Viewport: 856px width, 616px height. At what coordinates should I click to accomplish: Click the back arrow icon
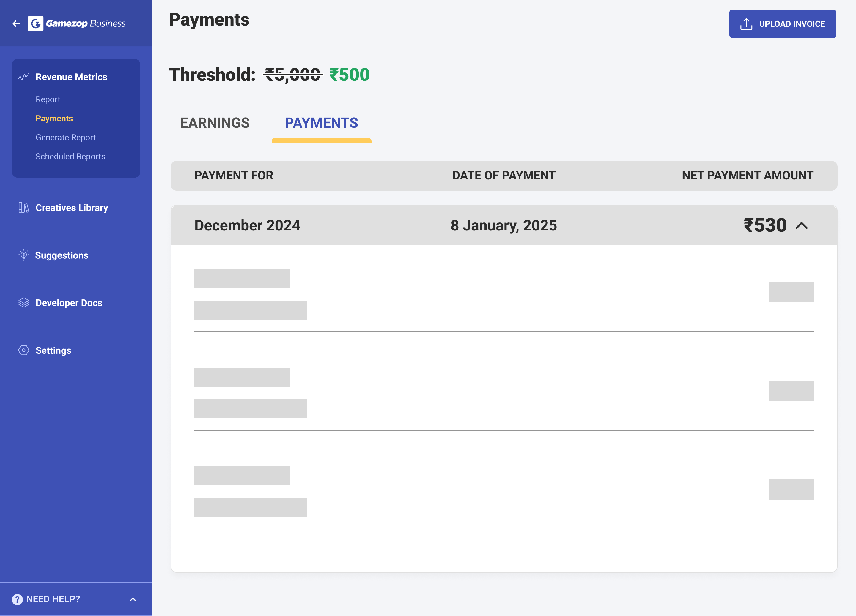[x=16, y=24]
